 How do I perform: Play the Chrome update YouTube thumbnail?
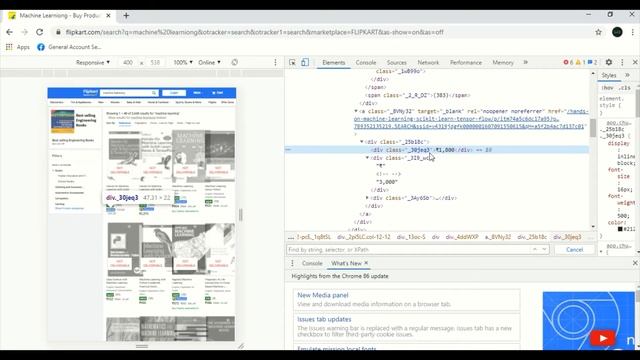click(x=602, y=338)
